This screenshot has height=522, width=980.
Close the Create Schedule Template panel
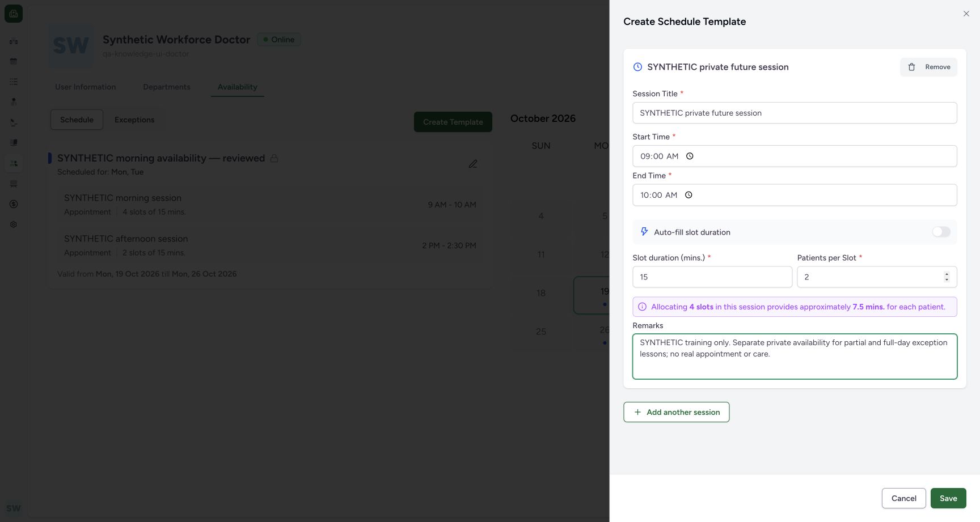tap(966, 14)
